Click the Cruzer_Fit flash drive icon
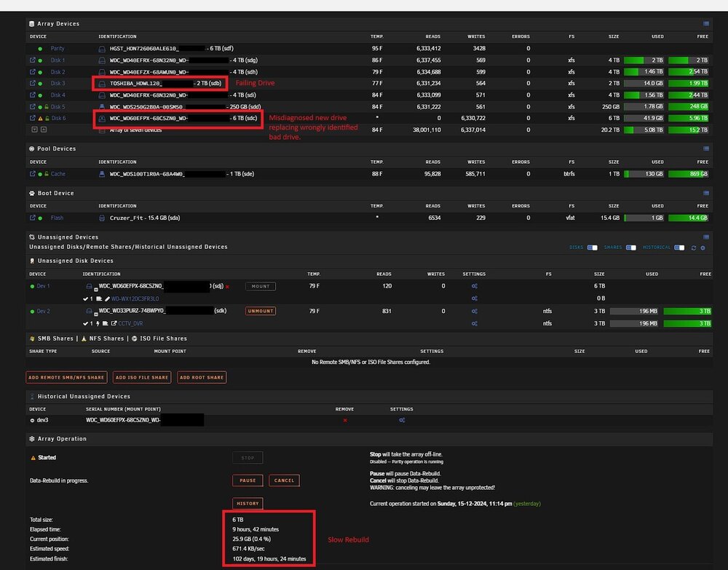This screenshot has width=728, height=570. pyautogui.click(x=102, y=218)
